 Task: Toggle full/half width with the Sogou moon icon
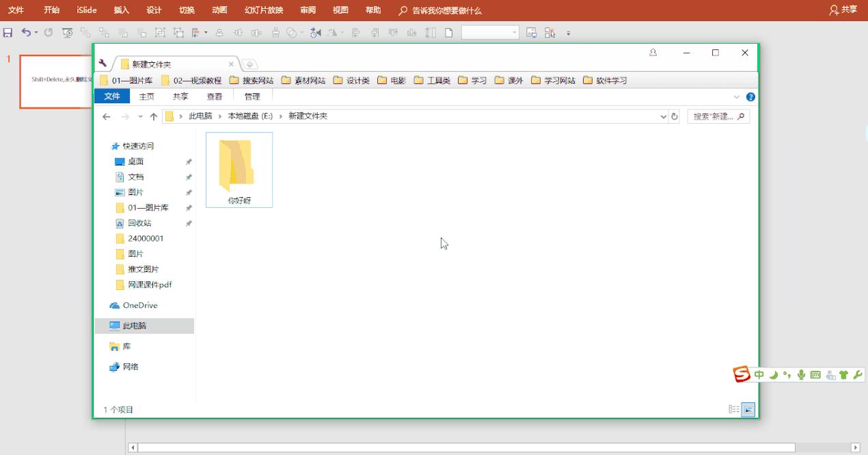(773, 374)
